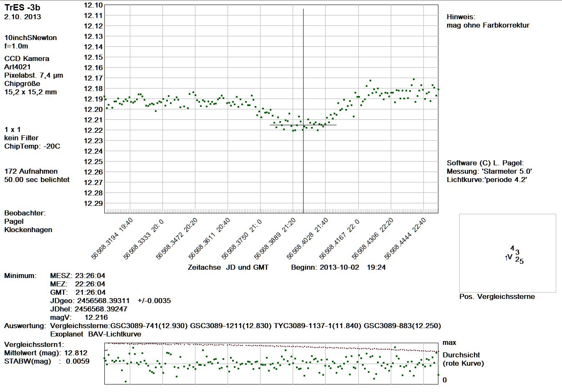The width and height of the screenshot is (562, 392).
Task: Click 'Exoplanet BAV-Lichtkurve' text
Action: (x=96, y=334)
